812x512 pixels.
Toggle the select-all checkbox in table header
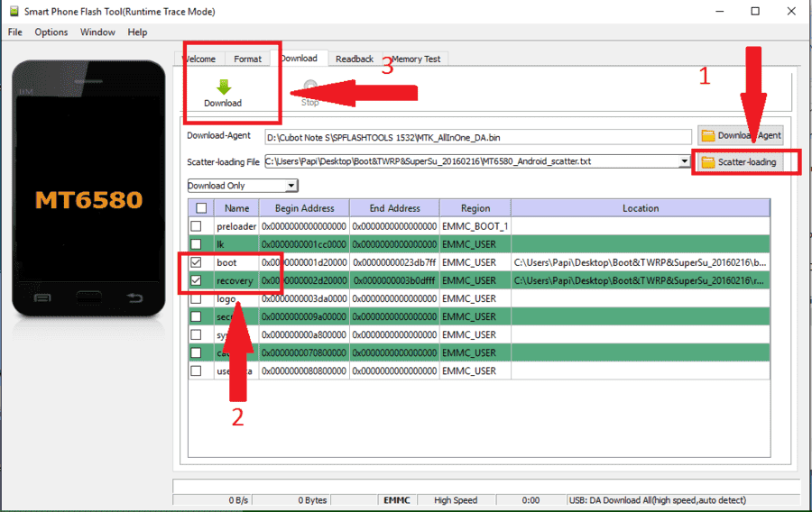pyautogui.click(x=201, y=208)
